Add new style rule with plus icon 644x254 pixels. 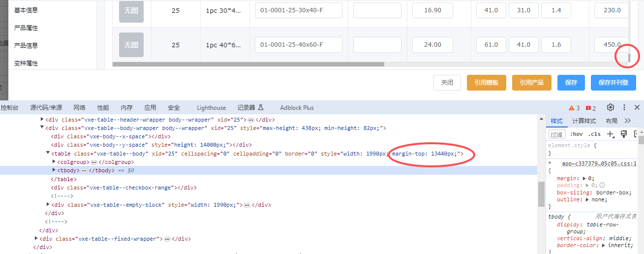611,134
